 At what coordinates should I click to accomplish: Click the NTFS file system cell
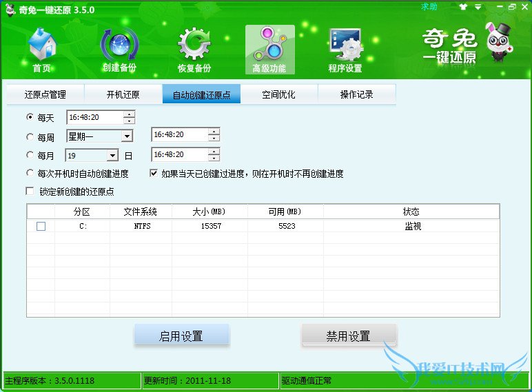(x=141, y=226)
